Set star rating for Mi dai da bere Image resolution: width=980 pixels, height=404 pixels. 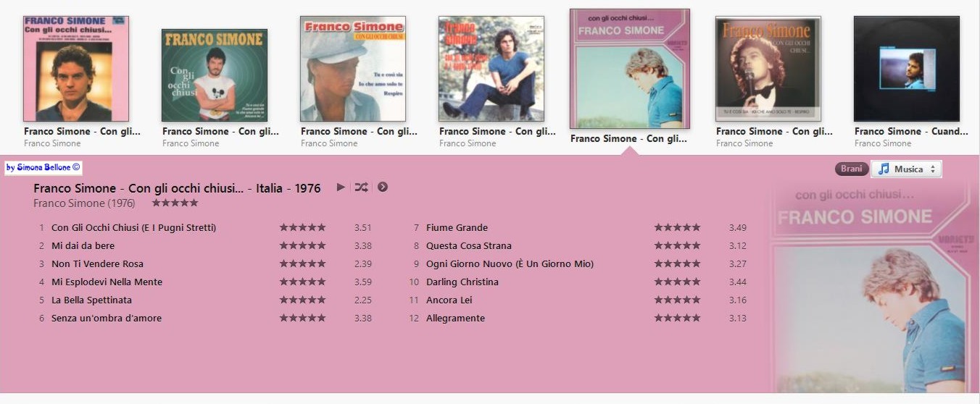coord(303,245)
